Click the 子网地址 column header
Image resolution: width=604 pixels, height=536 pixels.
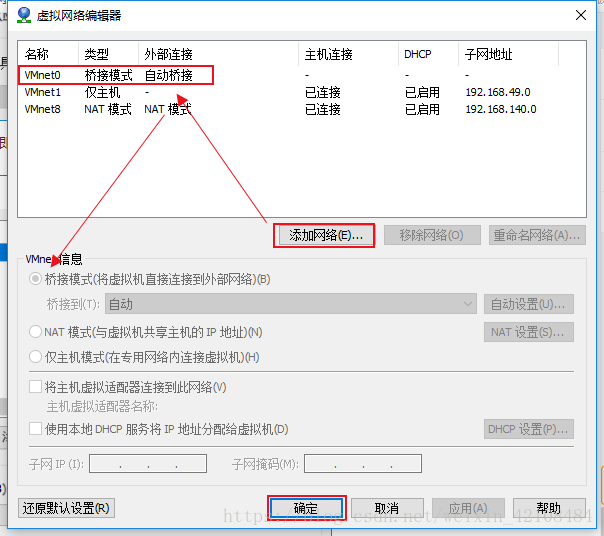(508, 54)
